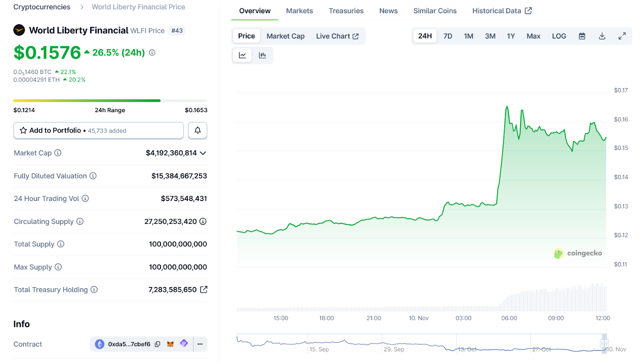Open more contract options ellipsis menu
This screenshot has height=363, width=644.
coord(200,344)
